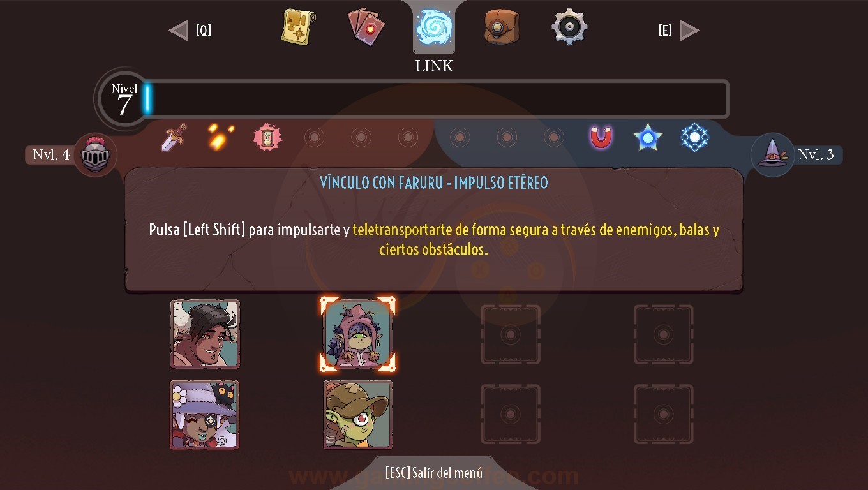The image size is (868, 490).
Task: Go to next menu with right arrow
Action: pos(689,30)
